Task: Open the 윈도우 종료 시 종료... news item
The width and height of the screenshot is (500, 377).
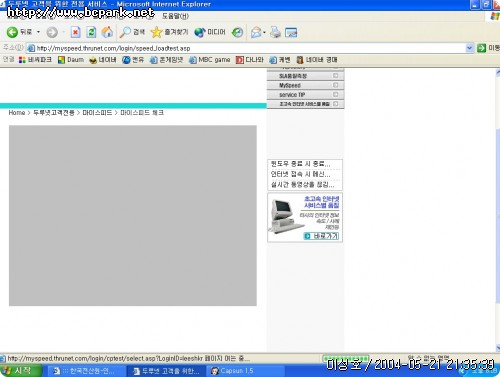Action: (300, 164)
